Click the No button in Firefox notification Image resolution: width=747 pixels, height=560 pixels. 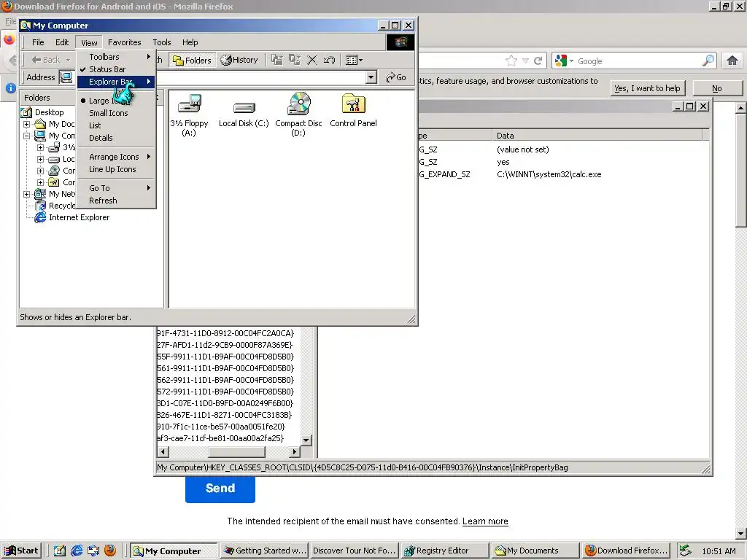[x=717, y=88]
